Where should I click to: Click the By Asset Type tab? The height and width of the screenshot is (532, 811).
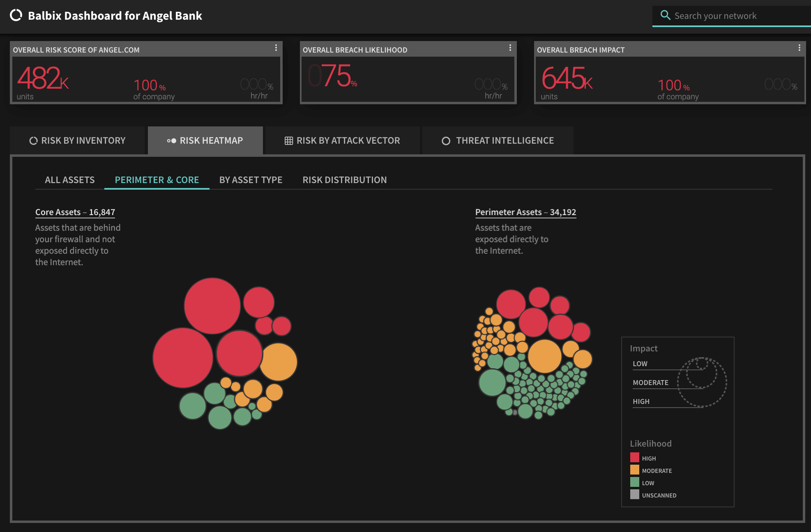click(x=251, y=179)
